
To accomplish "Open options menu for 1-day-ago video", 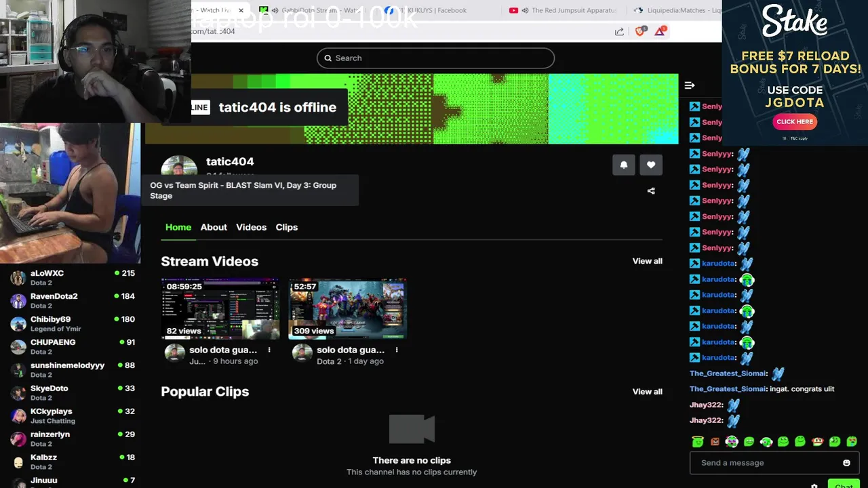I will (x=397, y=350).
